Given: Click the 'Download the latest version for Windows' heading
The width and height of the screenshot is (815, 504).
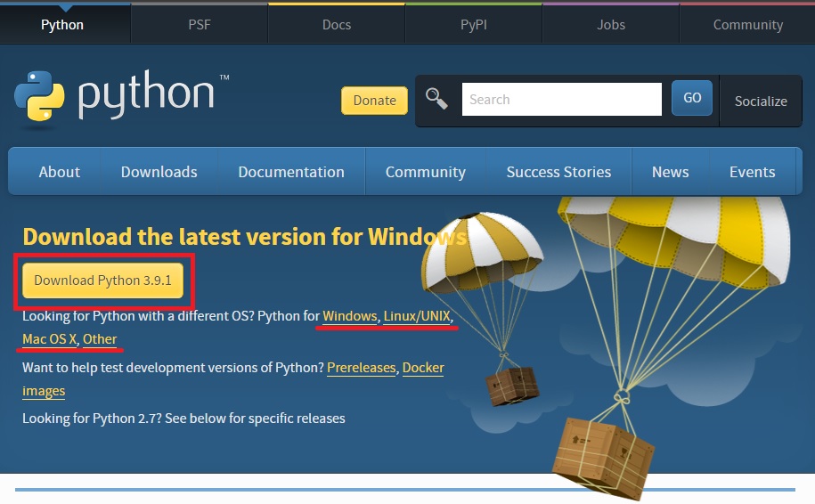Looking at the screenshot, I should tap(244, 237).
